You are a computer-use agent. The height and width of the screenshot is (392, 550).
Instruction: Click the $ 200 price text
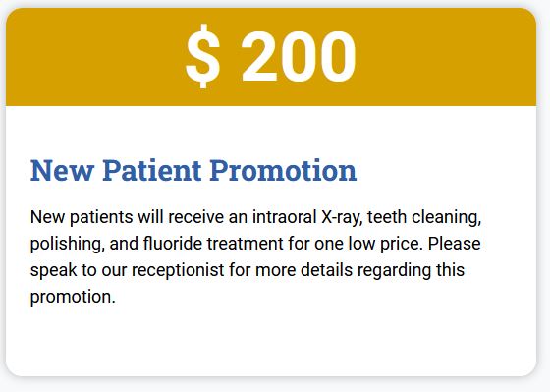coord(271,56)
